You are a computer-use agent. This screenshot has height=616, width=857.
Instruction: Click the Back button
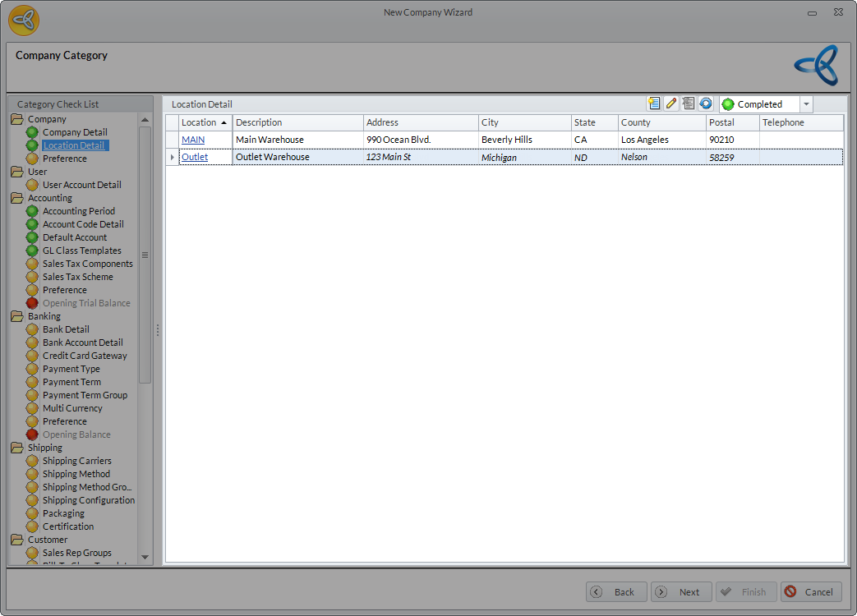click(616, 592)
